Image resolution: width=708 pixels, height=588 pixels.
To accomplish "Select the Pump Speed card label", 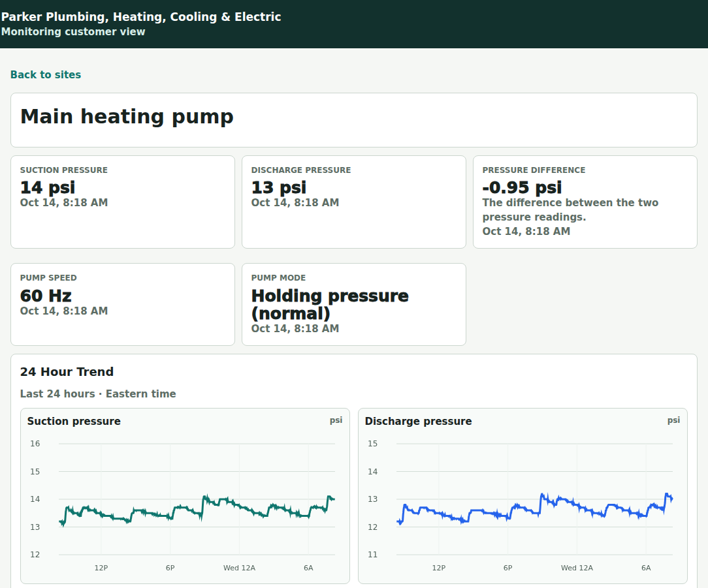I will coord(48,277).
